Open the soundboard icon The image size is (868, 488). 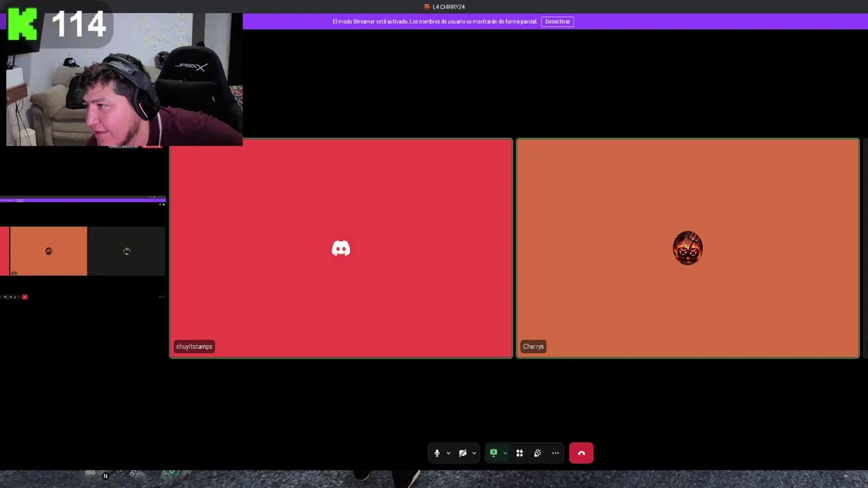point(537,453)
